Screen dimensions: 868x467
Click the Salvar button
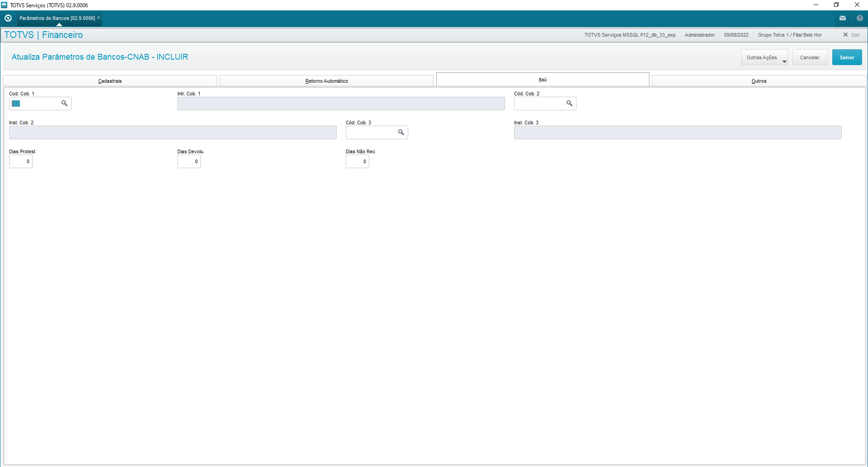tap(847, 57)
